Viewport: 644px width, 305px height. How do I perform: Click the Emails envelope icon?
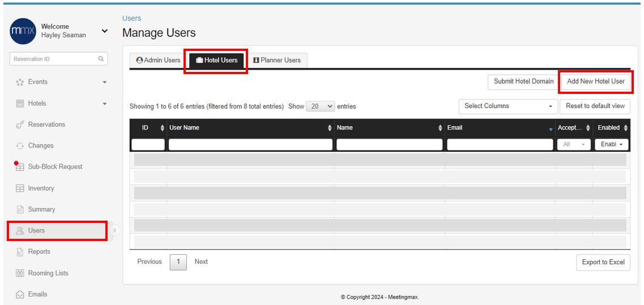tap(20, 294)
